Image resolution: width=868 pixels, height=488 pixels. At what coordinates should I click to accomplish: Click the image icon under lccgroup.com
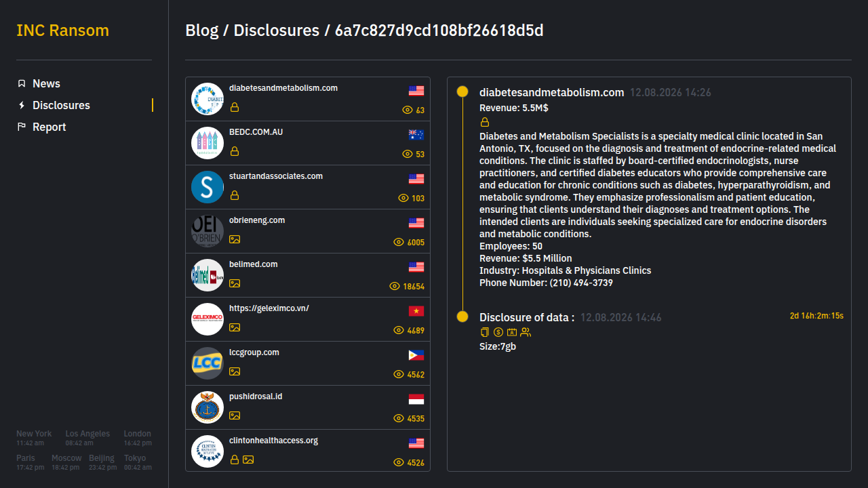click(235, 371)
